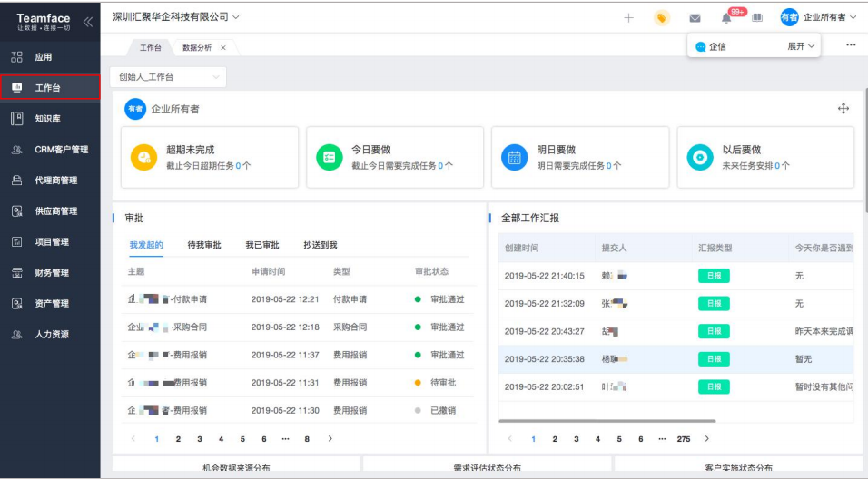
Task: Open the mail envelope icon
Action: click(x=695, y=18)
